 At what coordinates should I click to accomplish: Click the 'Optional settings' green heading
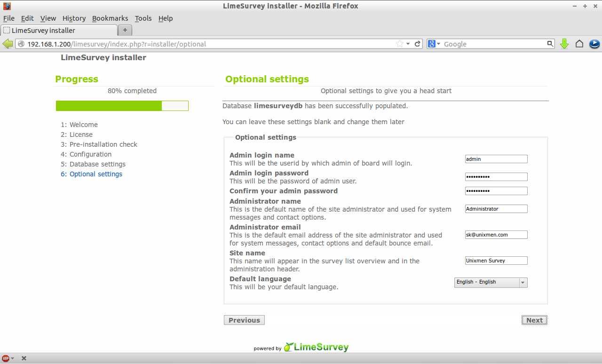click(x=267, y=79)
